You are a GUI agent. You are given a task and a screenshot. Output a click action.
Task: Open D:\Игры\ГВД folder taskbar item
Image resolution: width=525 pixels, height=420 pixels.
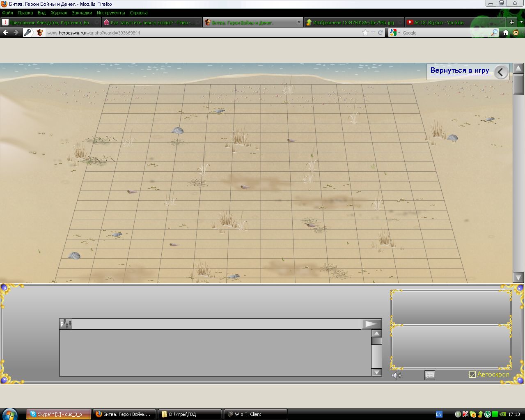(190, 414)
